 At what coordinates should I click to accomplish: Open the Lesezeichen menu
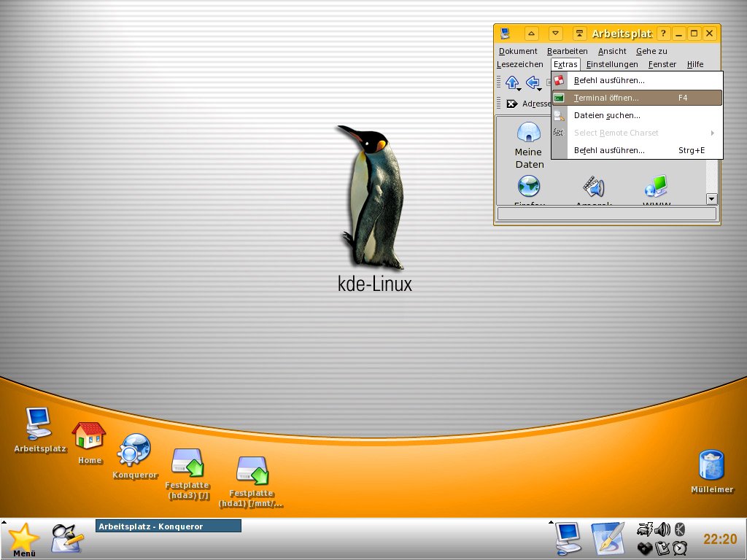pos(519,64)
